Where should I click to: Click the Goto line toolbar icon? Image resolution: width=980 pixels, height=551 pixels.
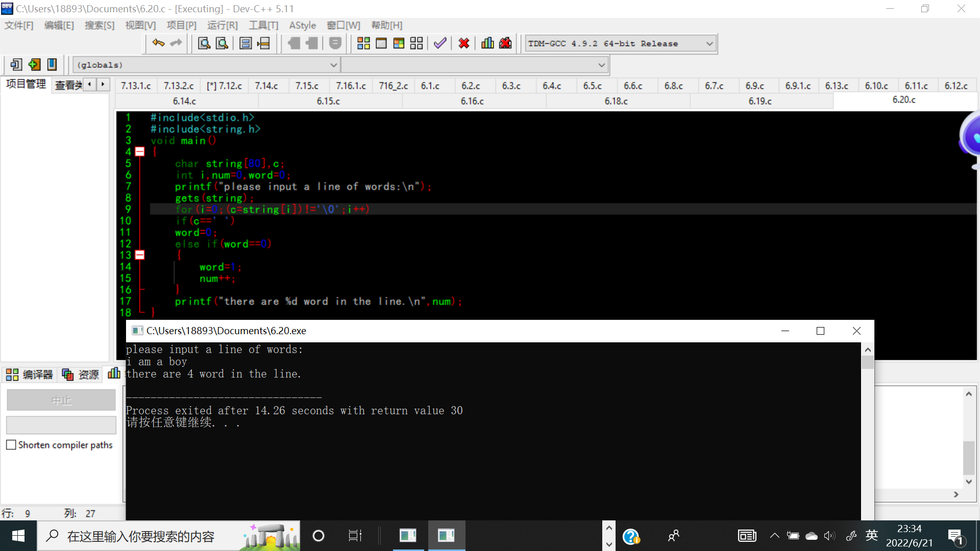click(x=263, y=43)
